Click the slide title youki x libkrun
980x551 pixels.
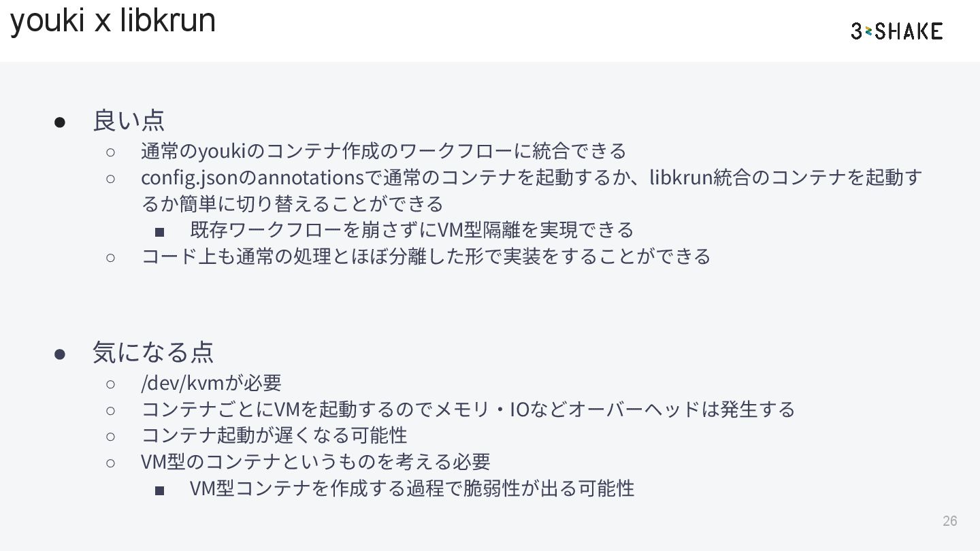(113, 20)
